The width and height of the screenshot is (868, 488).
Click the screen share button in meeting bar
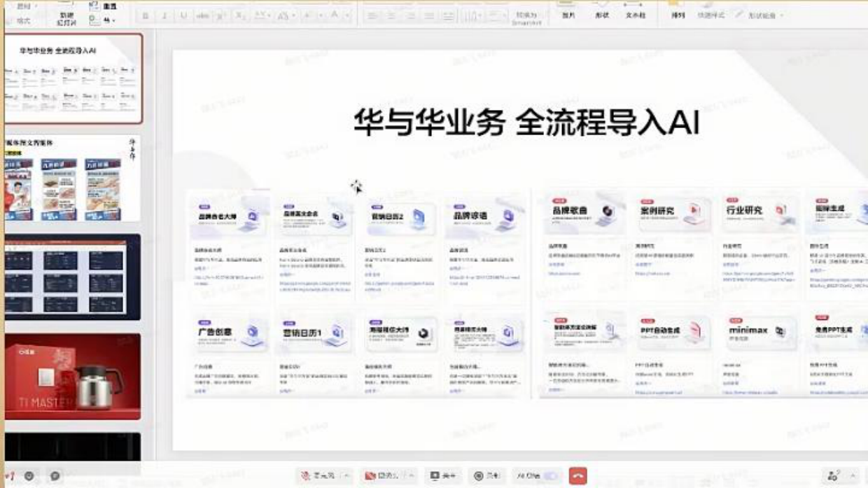click(444, 475)
